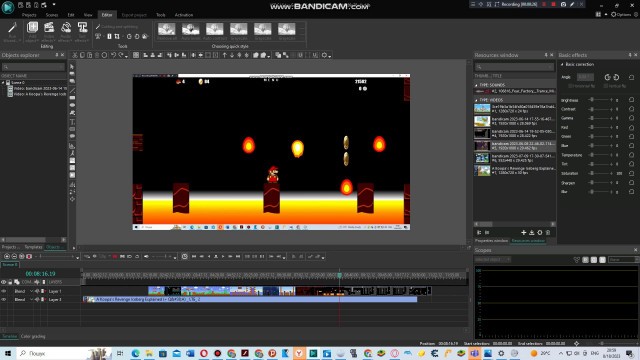Open the Scenes menu tab
Viewport: 640px width, 360px height.
pos(52,15)
